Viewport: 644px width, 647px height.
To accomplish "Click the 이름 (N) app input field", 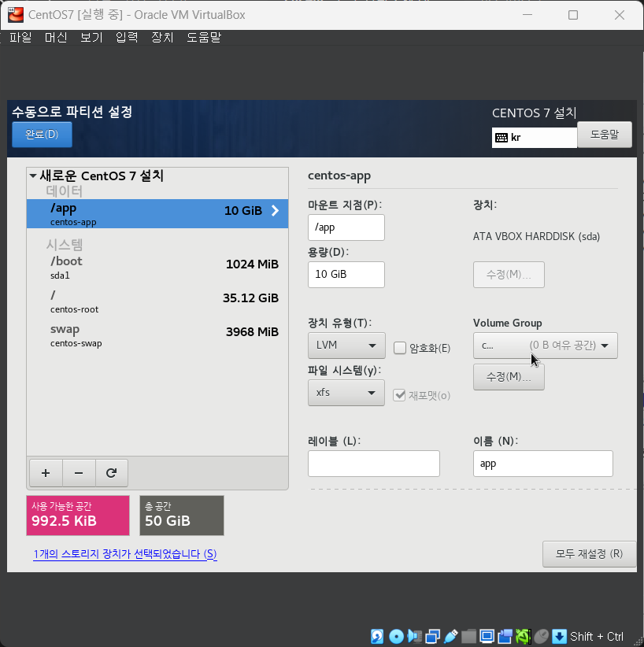I will click(543, 464).
